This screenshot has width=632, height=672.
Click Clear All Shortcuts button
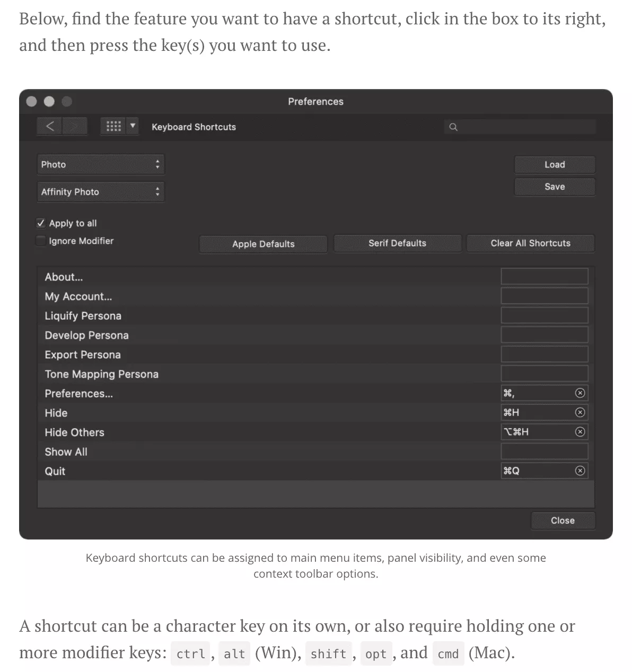[x=530, y=243]
